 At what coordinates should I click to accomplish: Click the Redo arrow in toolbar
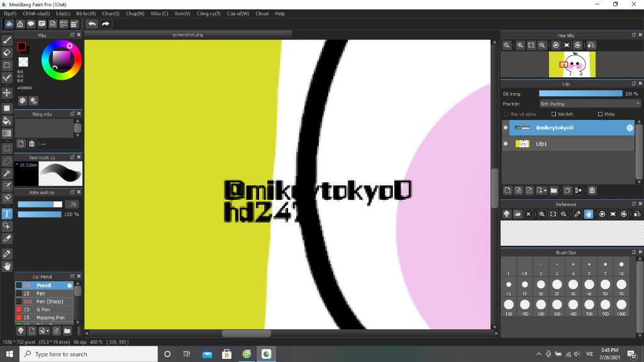(106, 24)
